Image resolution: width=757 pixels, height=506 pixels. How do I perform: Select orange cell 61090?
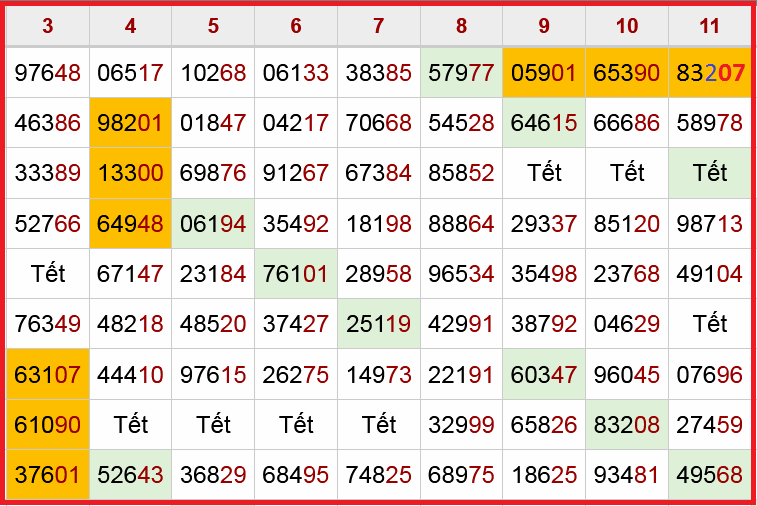click(47, 424)
